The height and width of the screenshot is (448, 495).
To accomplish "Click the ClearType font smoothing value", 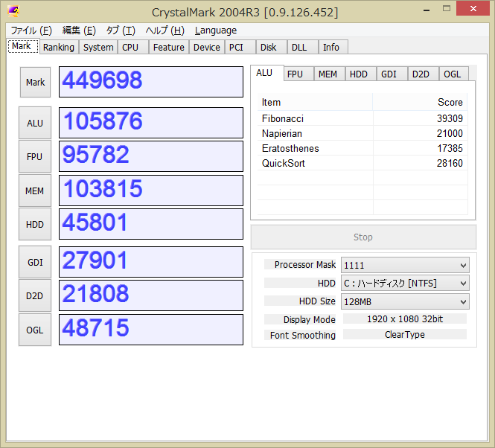I will point(405,334).
